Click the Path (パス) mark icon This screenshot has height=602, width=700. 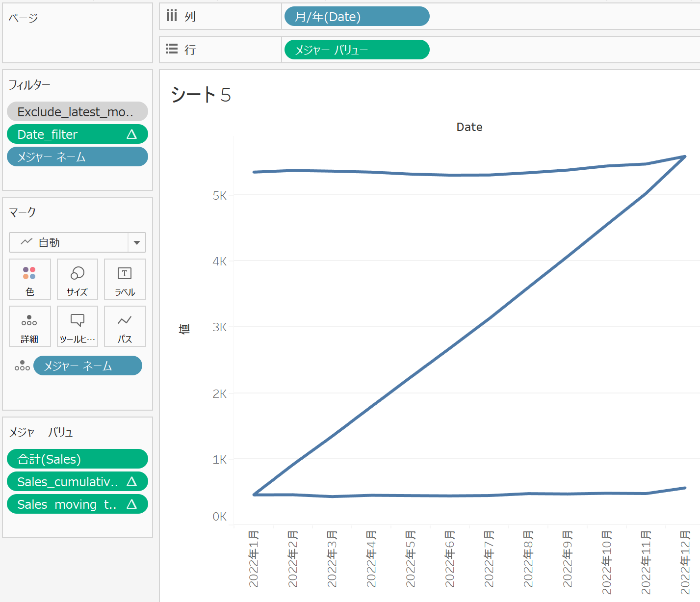(x=125, y=326)
